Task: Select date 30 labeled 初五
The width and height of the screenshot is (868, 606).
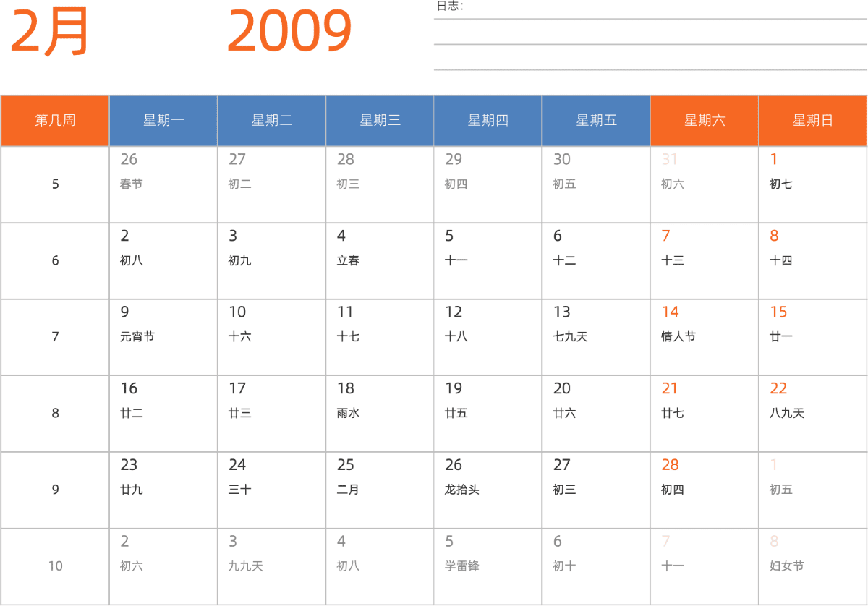Action: 596,184
